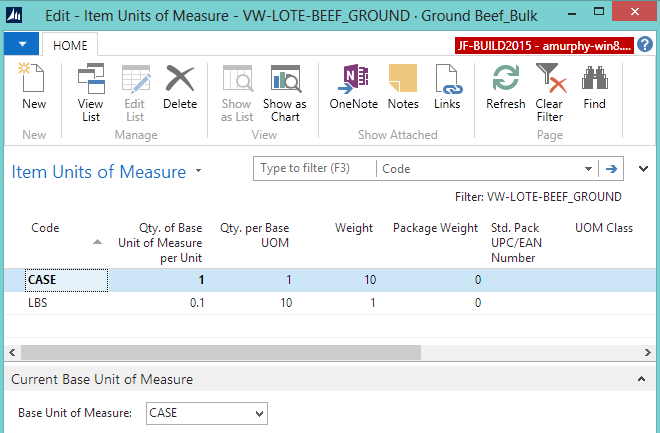Clear Filter on the list
The height and width of the screenshot is (433, 660).
549,93
